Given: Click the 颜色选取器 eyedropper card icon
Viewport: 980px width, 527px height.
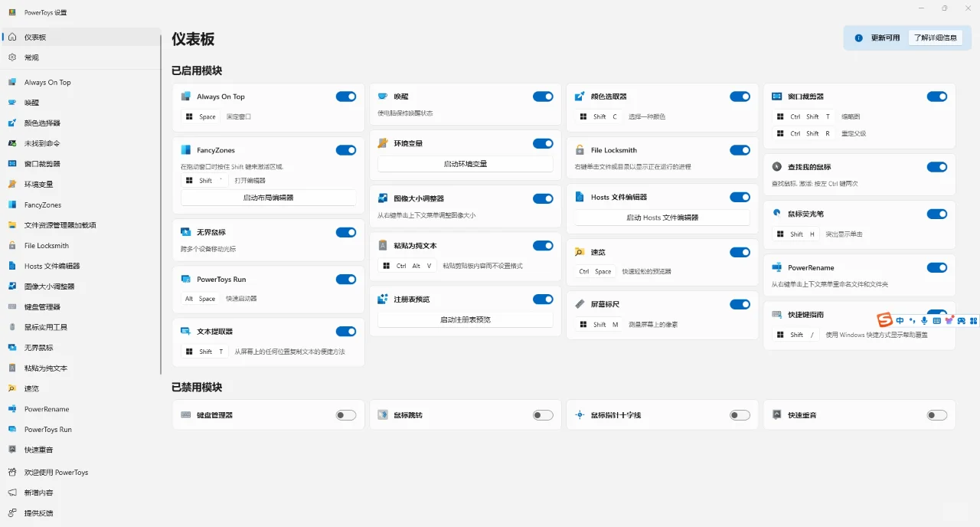Looking at the screenshot, I should click(580, 97).
